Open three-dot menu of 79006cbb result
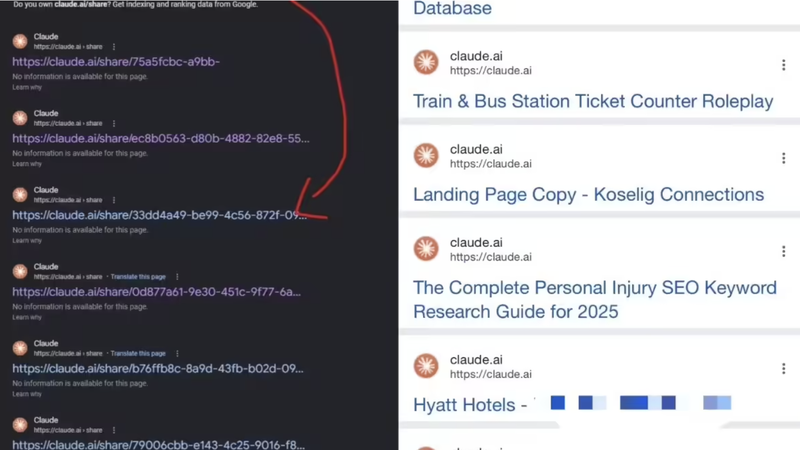800x450 pixels. (x=114, y=430)
